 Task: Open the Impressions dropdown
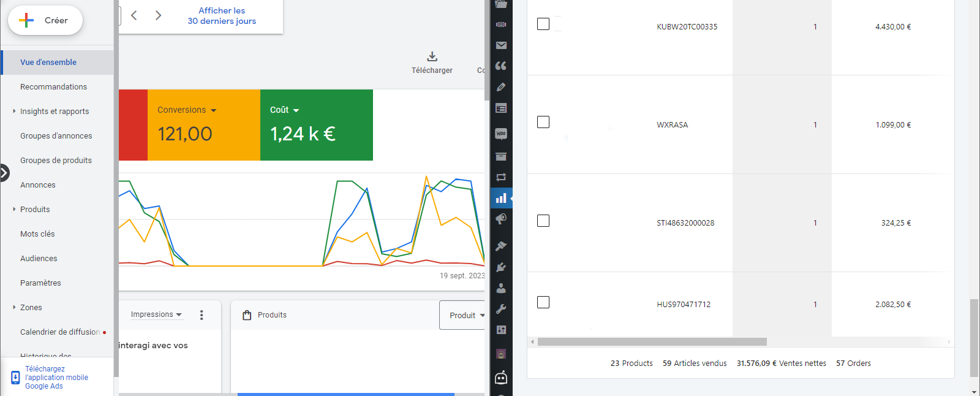click(x=156, y=314)
